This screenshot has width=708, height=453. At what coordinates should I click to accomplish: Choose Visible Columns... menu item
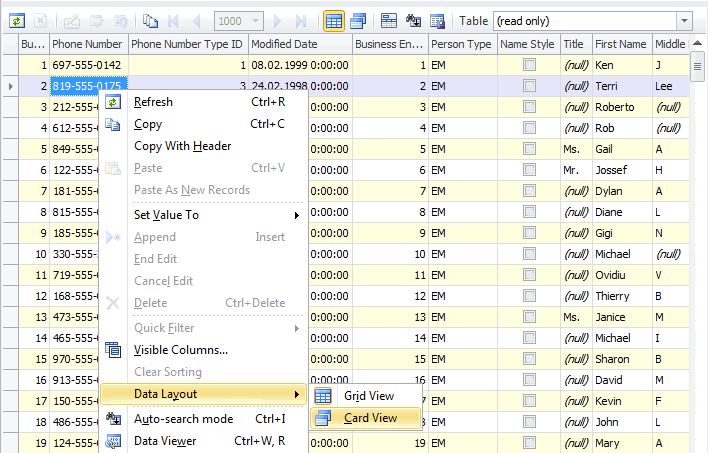(203, 350)
